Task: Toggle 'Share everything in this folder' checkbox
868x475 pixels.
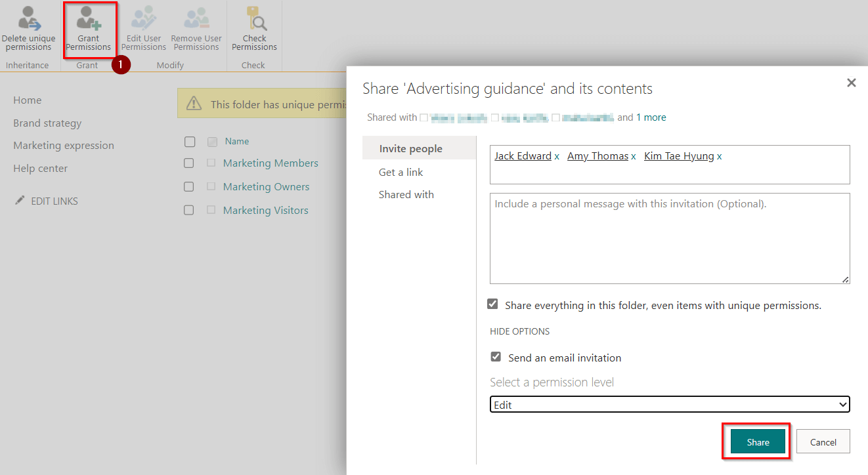Action: tap(492, 304)
